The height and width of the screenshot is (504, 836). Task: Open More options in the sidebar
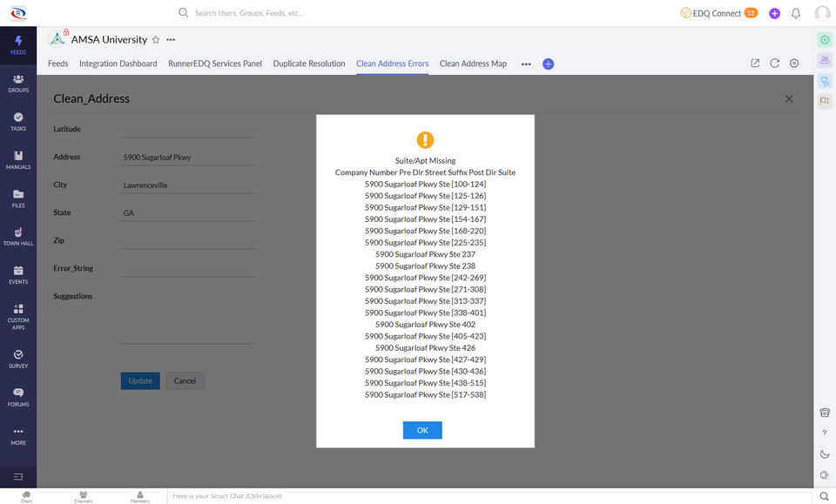18,436
